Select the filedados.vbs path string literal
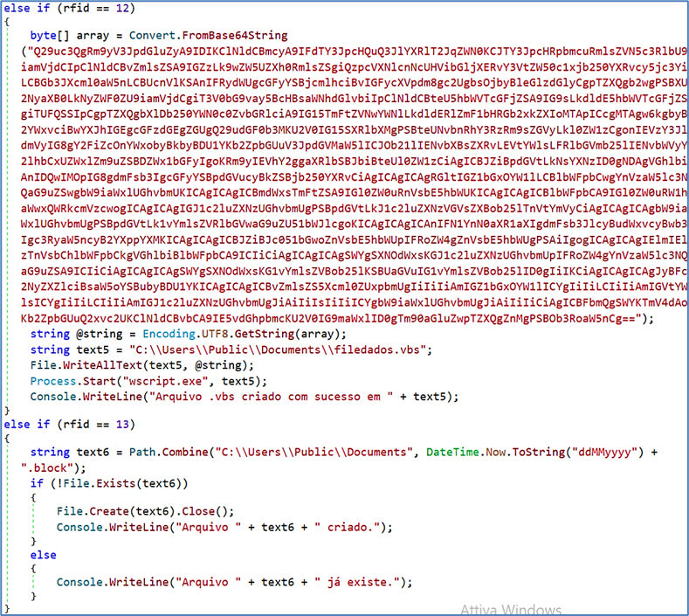 278,350
